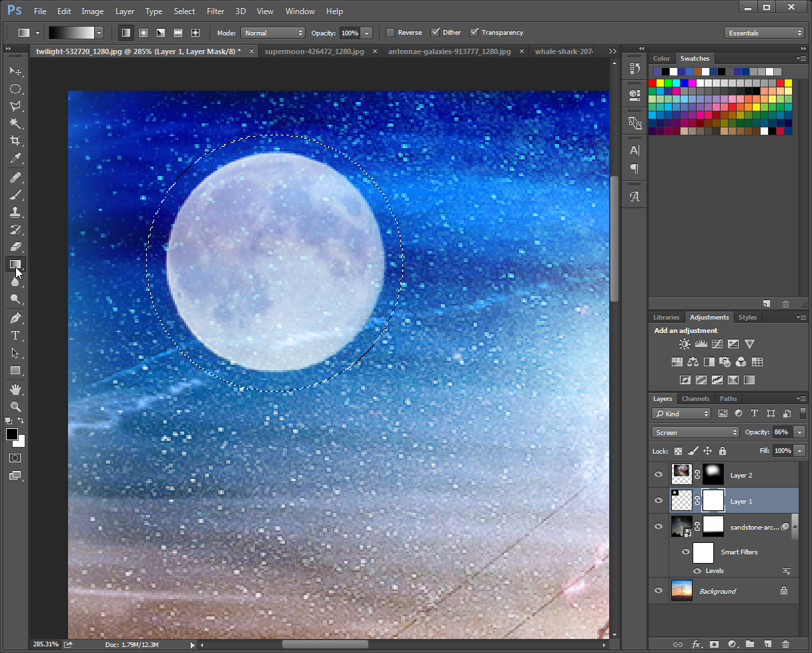Viewport: 812px width, 653px height.
Task: Click the foreground black color swatch
Action: tap(12, 435)
